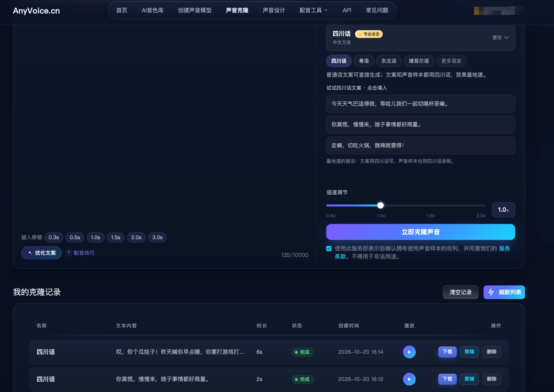This screenshot has height=392, width=554.
Task: Play the 16:12 四川话 recording
Action: pyautogui.click(x=409, y=379)
